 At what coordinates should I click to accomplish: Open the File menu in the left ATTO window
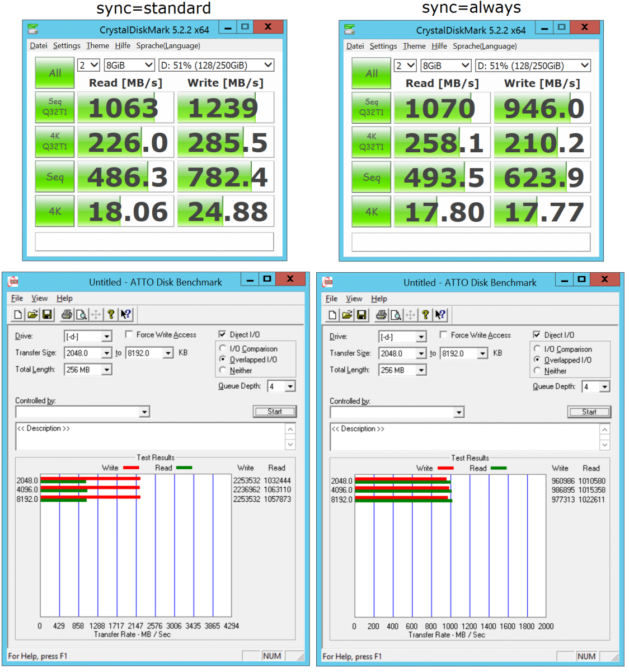[x=17, y=298]
